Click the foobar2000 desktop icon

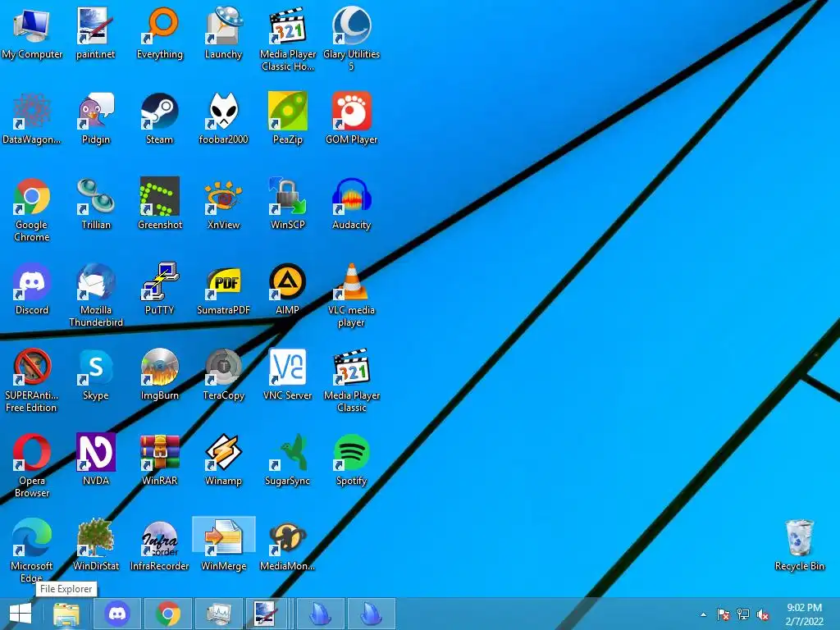(x=223, y=118)
